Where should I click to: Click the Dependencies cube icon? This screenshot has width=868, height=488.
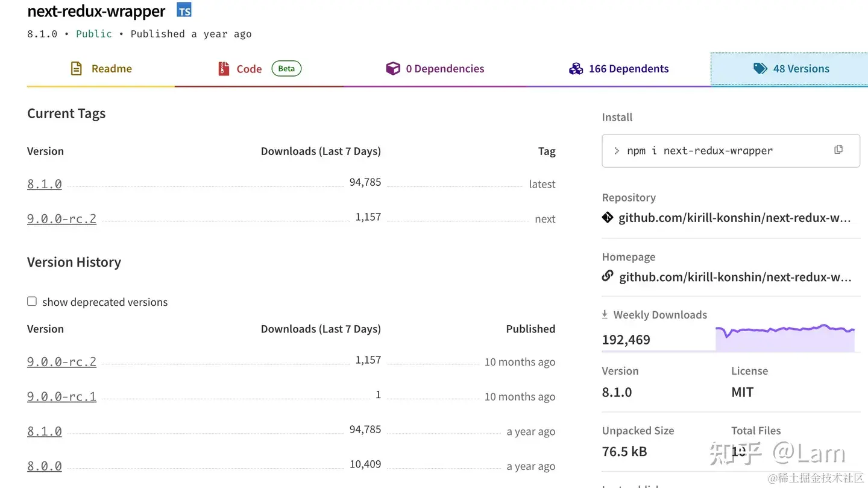pyautogui.click(x=393, y=69)
